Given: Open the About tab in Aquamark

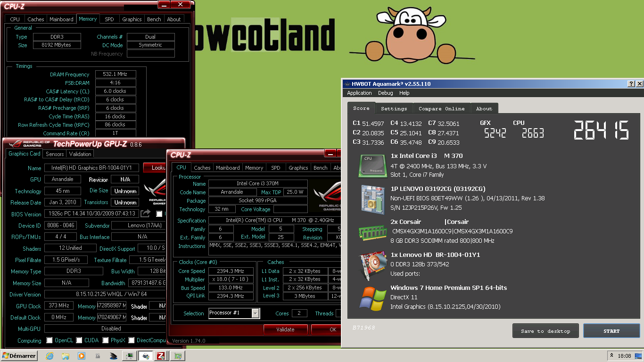Looking at the screenshot, I should click(x=484, y=108).
